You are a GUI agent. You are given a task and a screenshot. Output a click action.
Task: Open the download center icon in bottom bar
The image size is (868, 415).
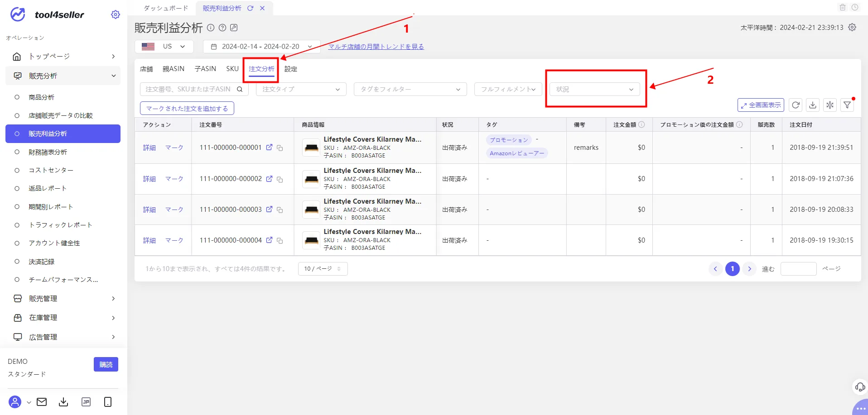tap(63, 402)
